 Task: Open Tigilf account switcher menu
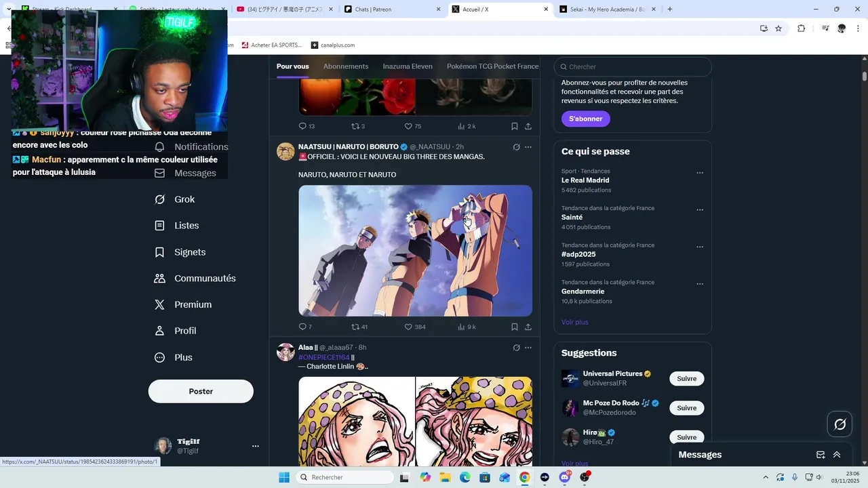pos(256,446)
